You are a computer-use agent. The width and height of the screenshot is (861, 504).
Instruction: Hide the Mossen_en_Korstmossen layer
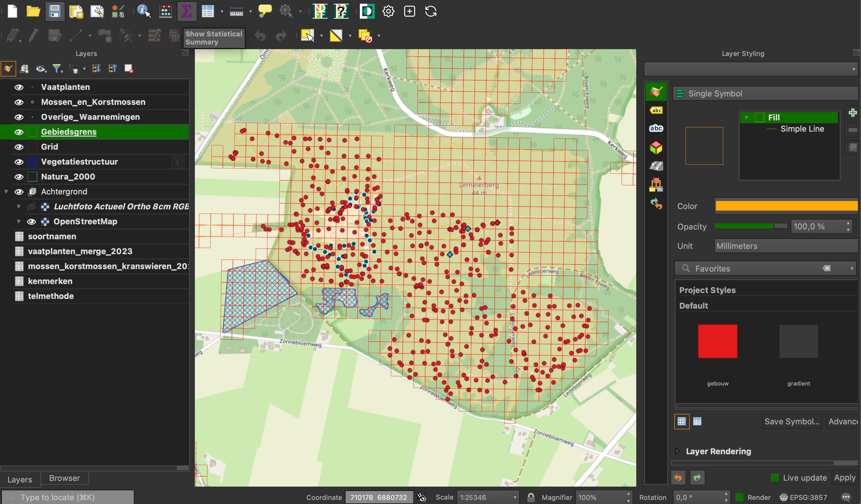[19, 102]
